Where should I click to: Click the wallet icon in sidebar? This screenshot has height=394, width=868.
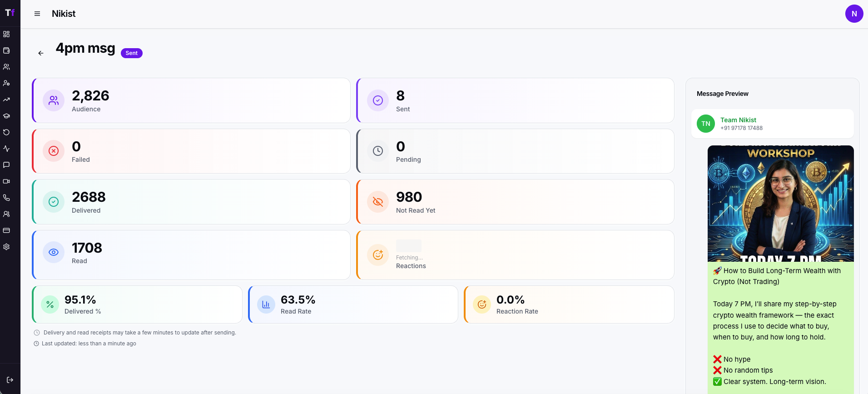pyautogui.click(x=6, y=50)
